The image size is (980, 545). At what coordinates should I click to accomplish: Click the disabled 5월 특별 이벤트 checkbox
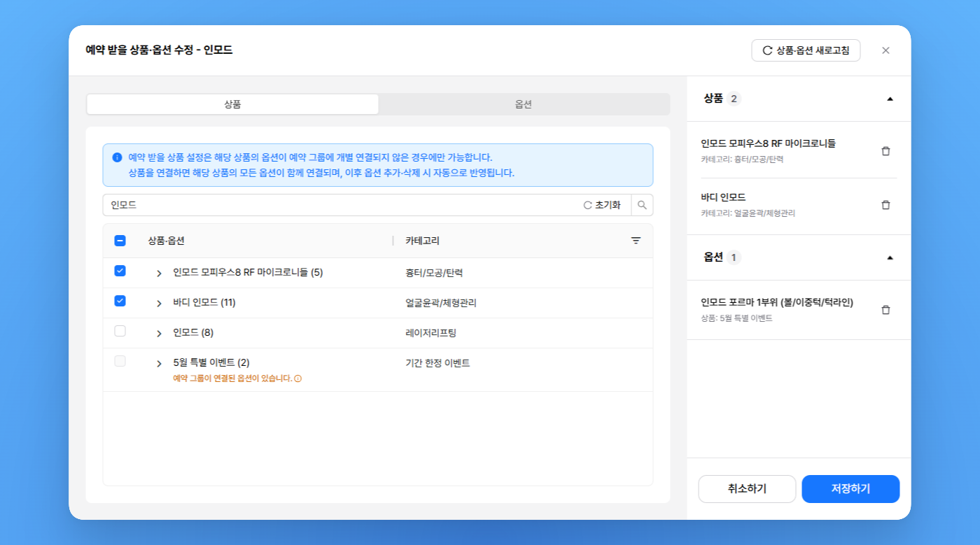pos(120,362)
